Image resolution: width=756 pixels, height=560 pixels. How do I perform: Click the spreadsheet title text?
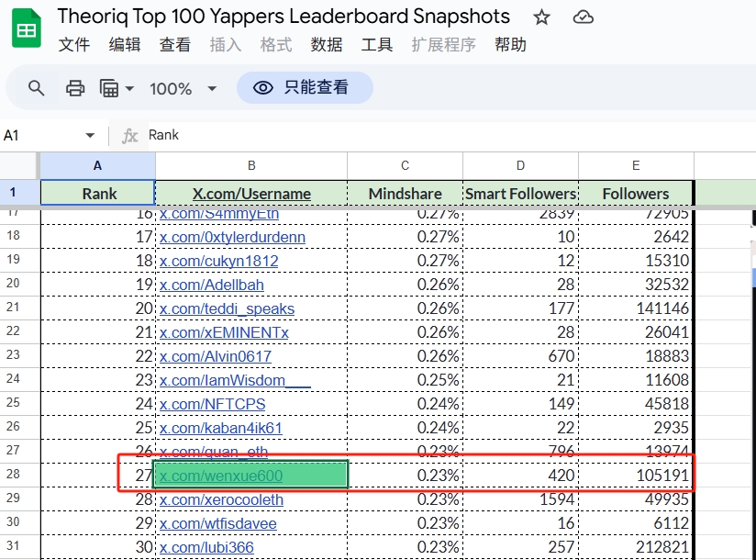coord(283,17)
